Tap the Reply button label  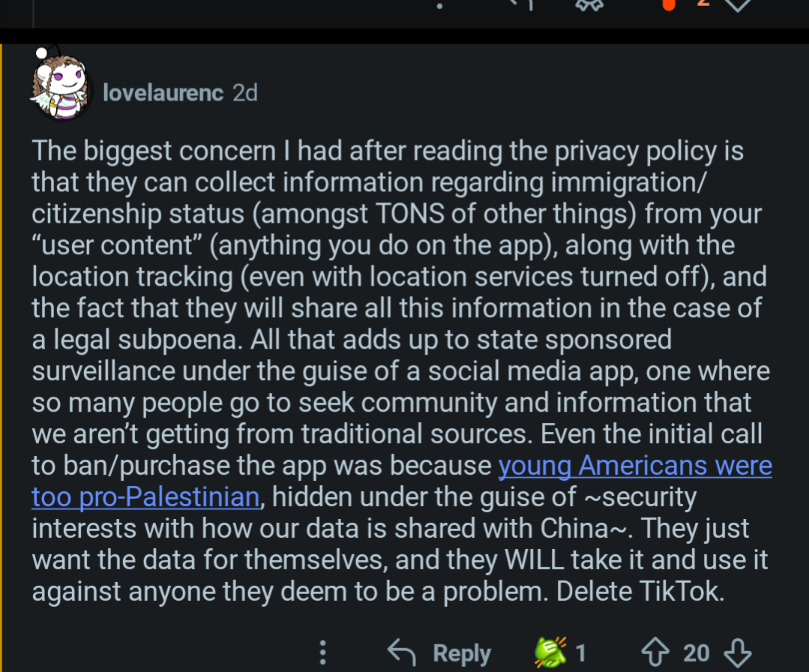[x=462, y=653]
